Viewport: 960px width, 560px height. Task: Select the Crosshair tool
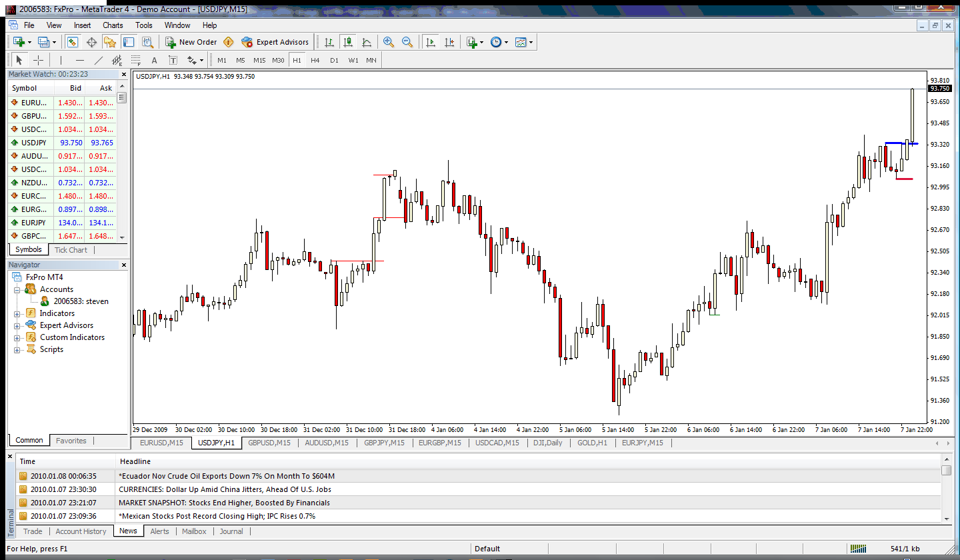[38, 60]
